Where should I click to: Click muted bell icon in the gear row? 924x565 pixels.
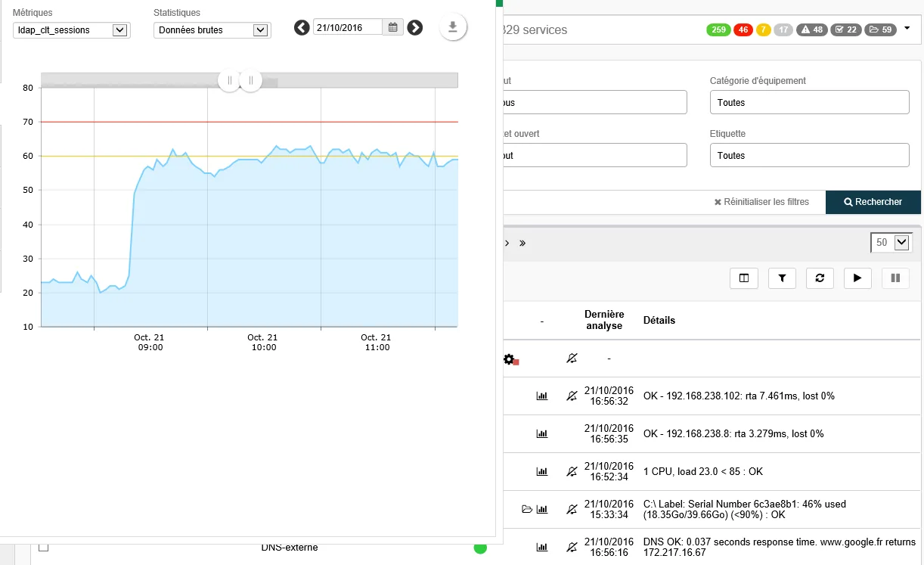click(x=572, y=359)
